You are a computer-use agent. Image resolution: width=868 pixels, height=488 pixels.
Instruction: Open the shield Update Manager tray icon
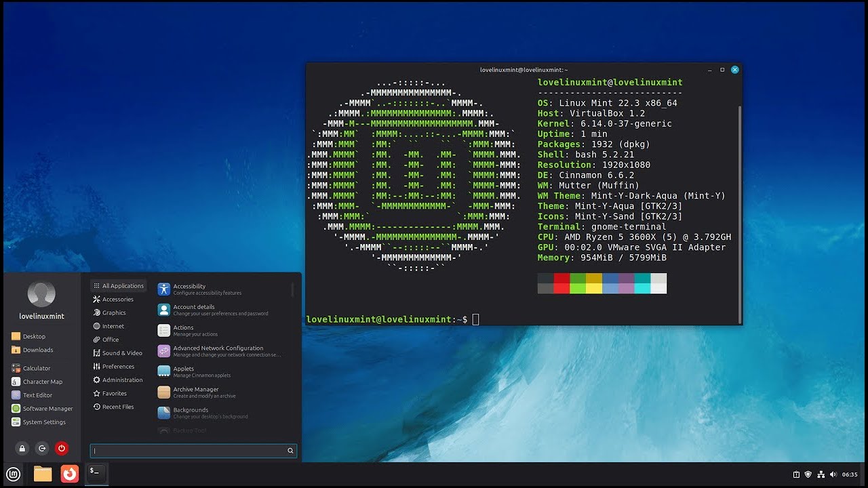click(x=808, y=474)
